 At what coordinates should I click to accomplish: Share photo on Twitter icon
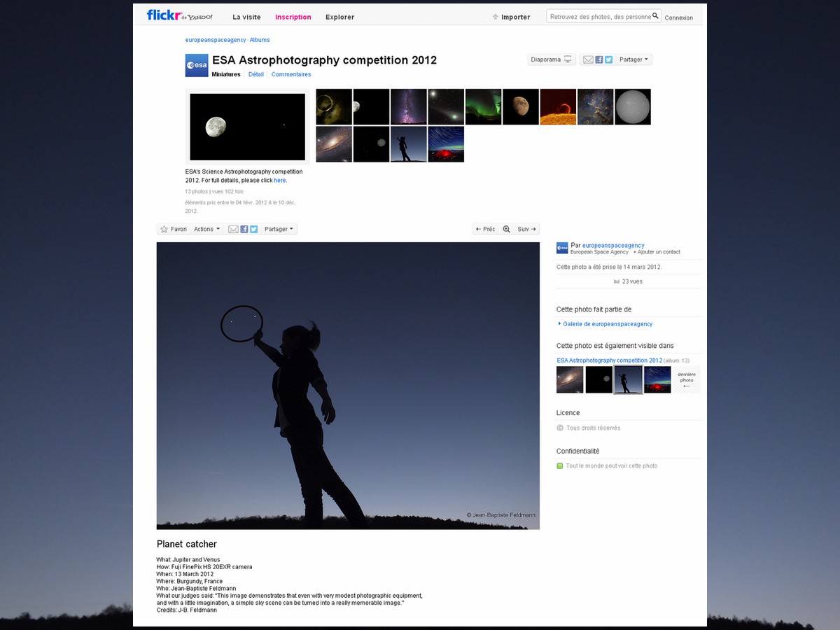pos(253,229)
